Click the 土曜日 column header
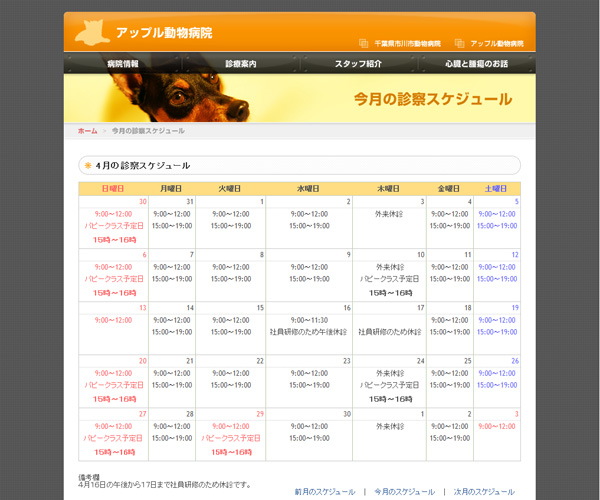The width and height of the screenshot is (600, 500). 496,189
